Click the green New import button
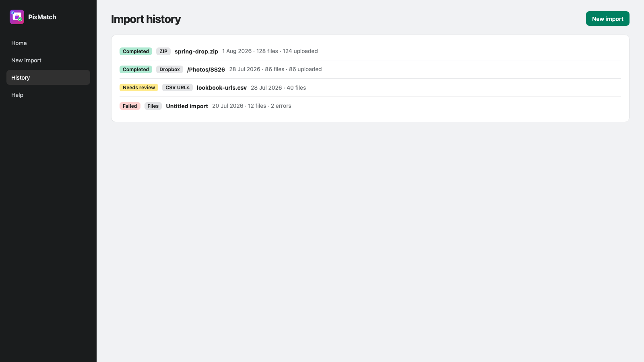This screenshot has width=644, height=362. tap(607, 19)
